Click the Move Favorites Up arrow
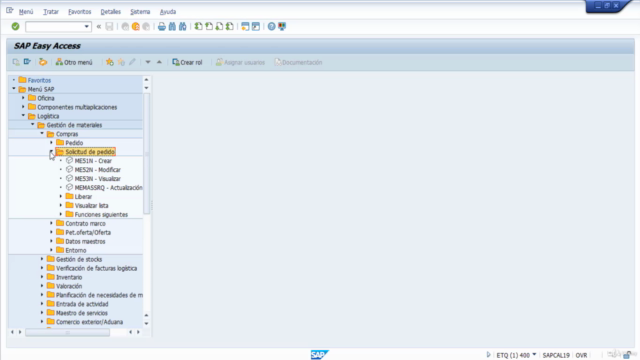640x360 pixels. point(159,62)
